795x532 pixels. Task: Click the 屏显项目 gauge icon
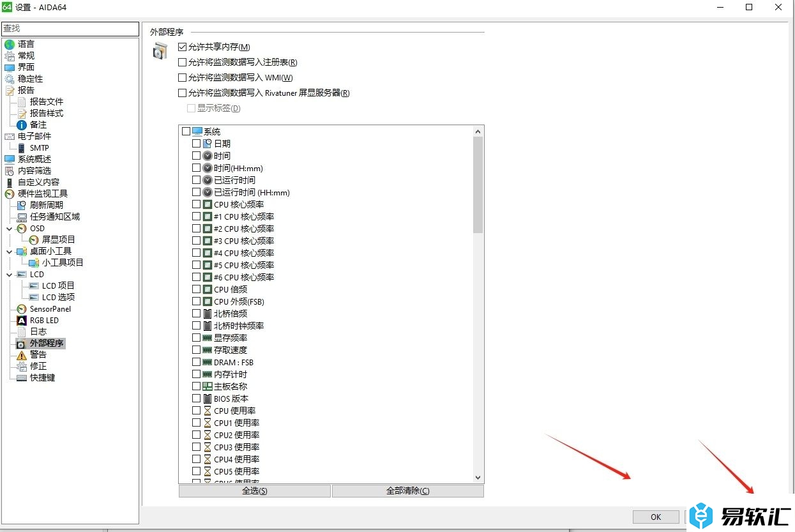(34, 239)
